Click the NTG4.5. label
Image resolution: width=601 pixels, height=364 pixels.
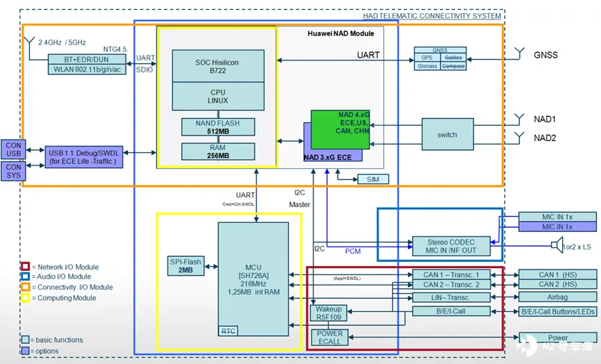[115, 49]
